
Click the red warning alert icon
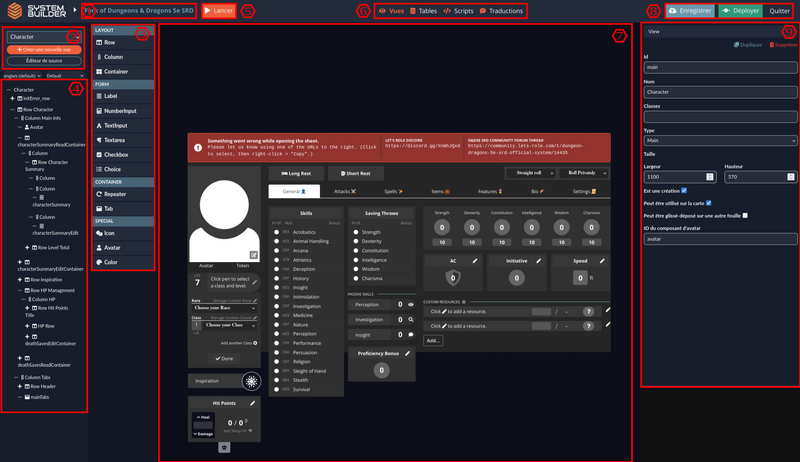click(x=198, y=147)
